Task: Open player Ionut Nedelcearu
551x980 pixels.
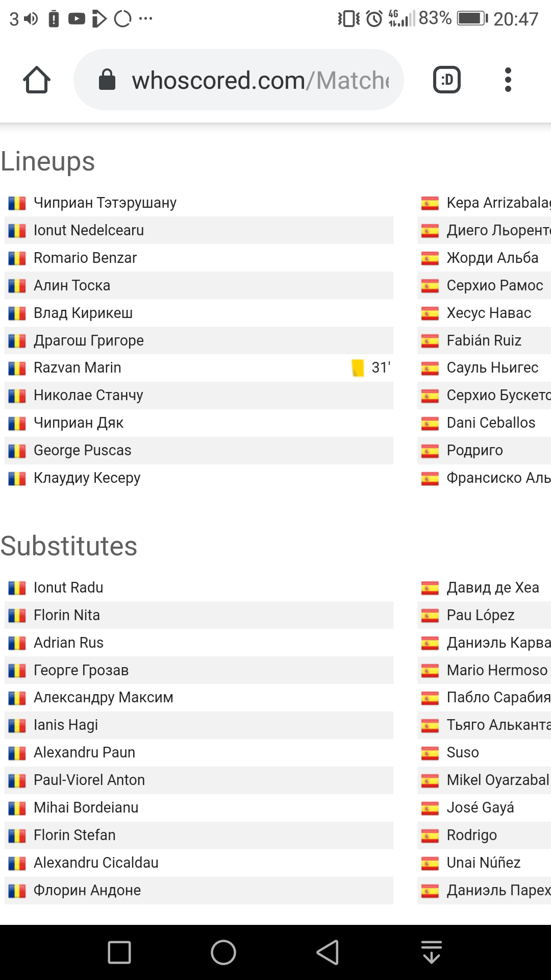Action: click(89, 230)
